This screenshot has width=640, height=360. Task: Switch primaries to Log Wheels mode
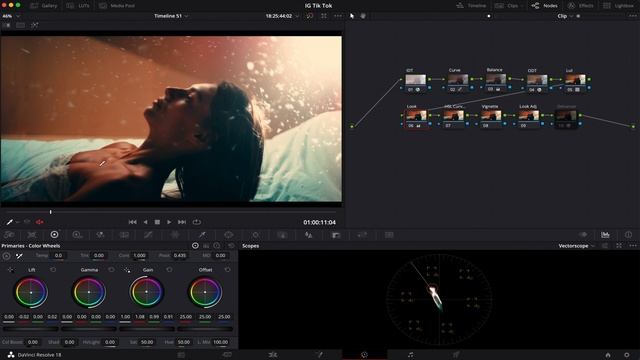click(217, 246)
